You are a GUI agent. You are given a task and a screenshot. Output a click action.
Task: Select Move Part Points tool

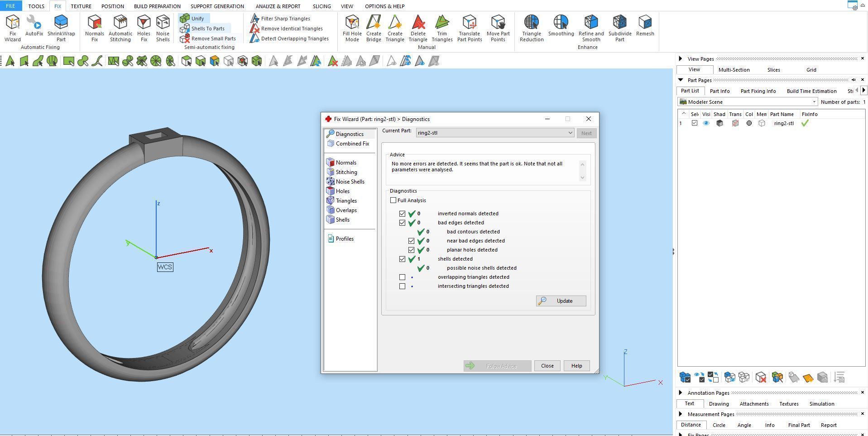click(498, 28)
